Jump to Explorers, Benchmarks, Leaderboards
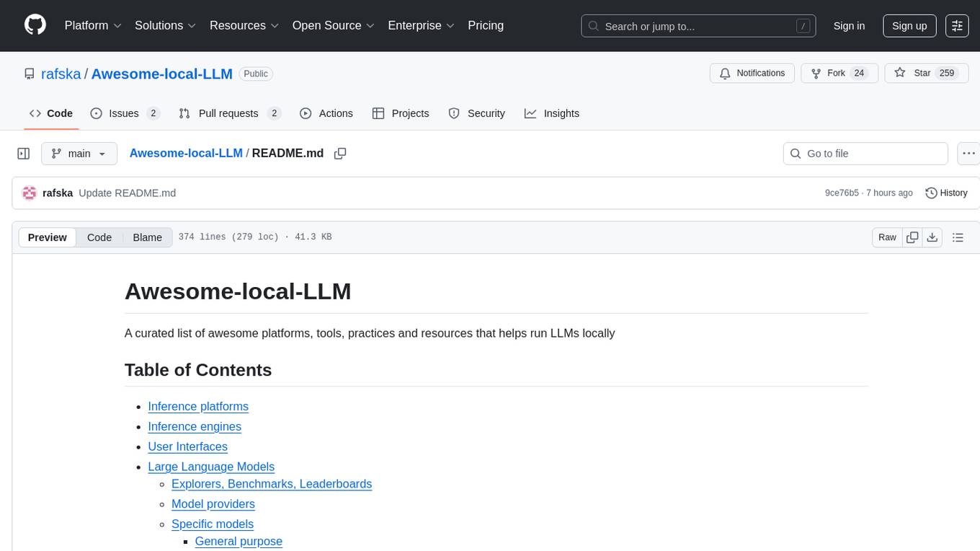Viewport: 980px width, 551px height. coord(272,484)
